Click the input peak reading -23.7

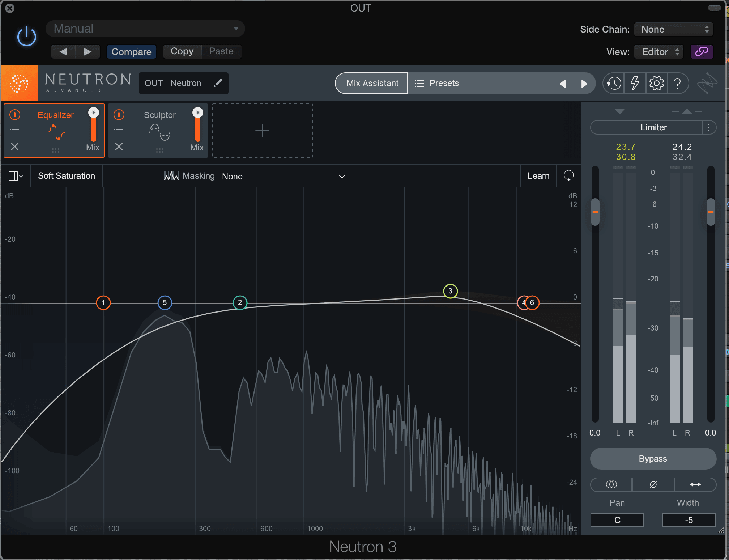pyautogui.click(x=623, y=147)
